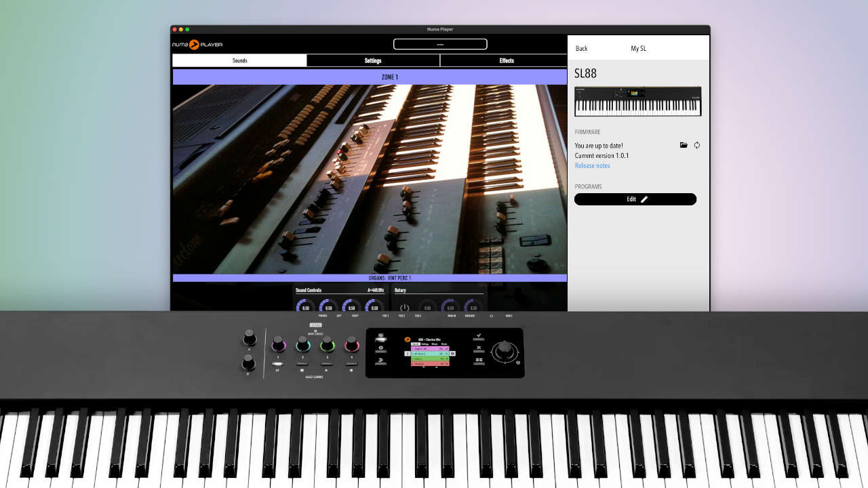Viewport: 868px width, 488px height.
Task: Click the Edit programs button
Action: coord(635,199)
